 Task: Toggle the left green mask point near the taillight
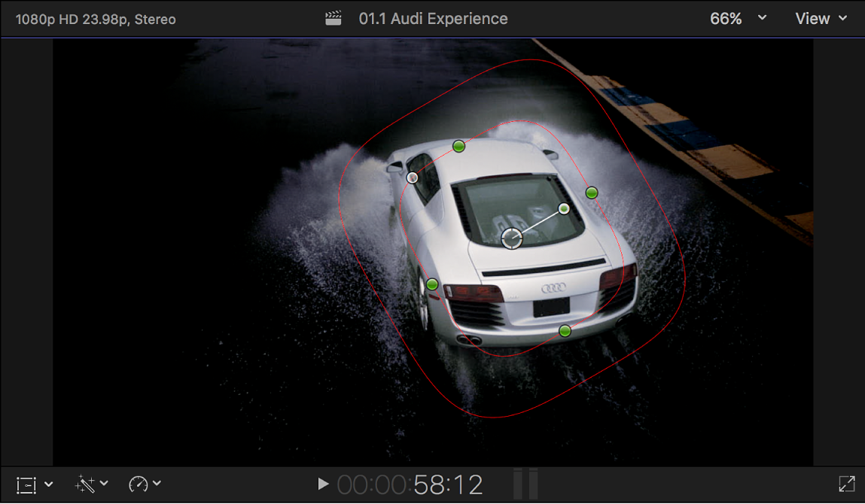coord(431,284)
